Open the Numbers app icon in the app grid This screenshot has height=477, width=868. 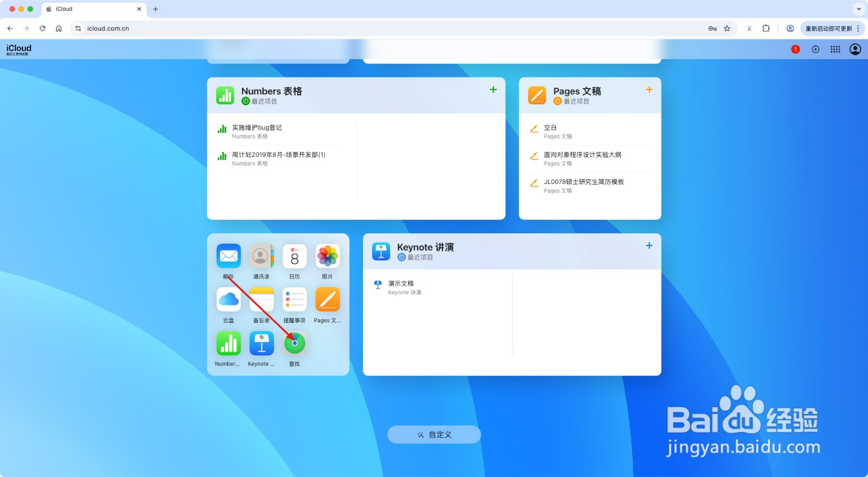(x=228, y=344)
